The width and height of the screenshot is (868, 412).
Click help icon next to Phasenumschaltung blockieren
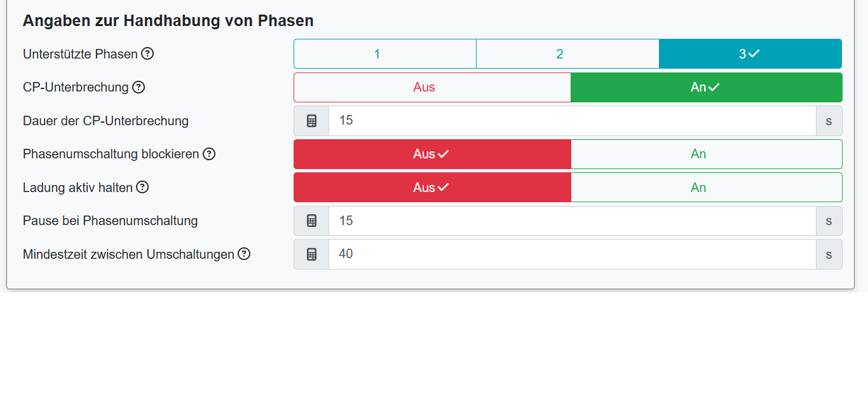pos(209,154)
